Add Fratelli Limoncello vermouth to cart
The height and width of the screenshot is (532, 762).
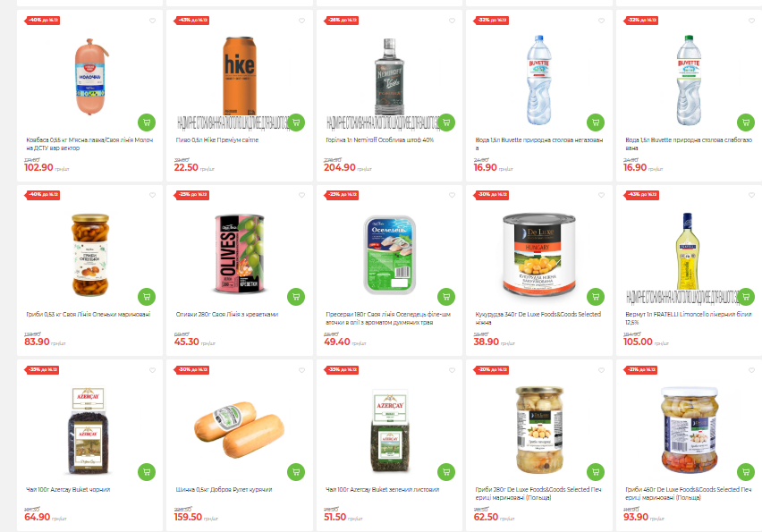coord(746,296)
